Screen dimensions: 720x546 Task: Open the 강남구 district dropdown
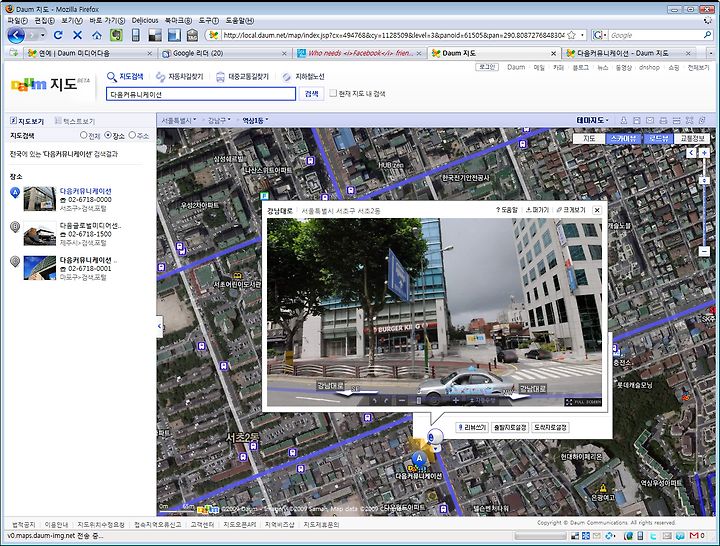(219, 120)
